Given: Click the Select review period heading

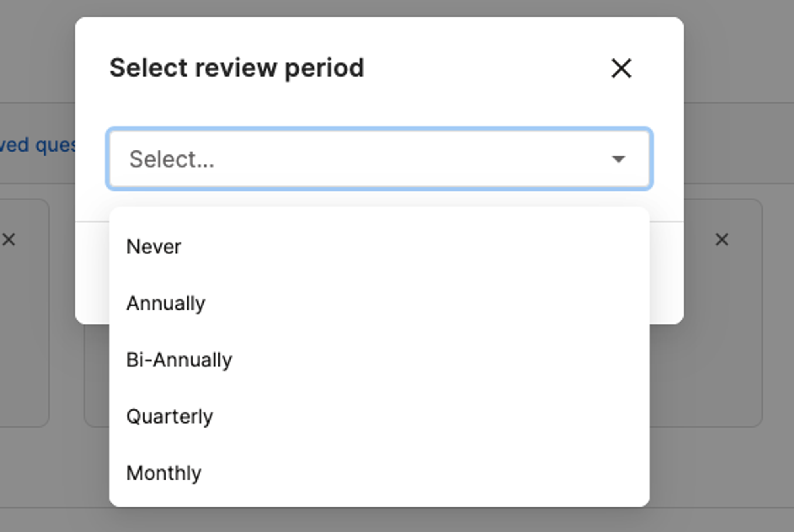Looking at the screenshot, I should pyautogui.click(x=237, y=68).
